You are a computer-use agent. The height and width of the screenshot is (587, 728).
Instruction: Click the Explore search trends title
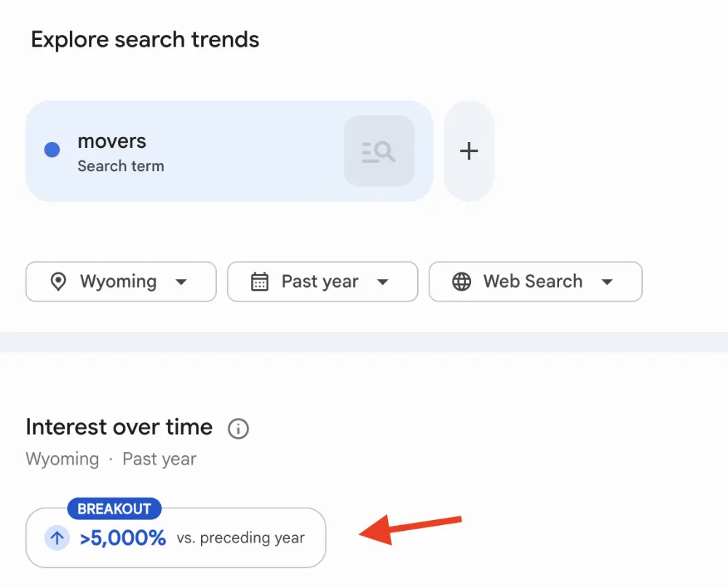point(145,39)
